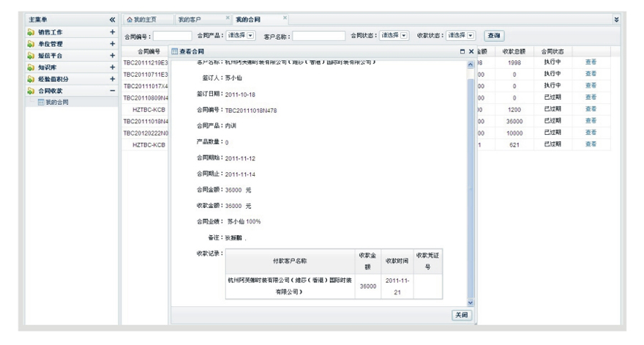Image resolution: width=644 pixels, height=345 pixels.
Task: Click the 我的合同 grid icon in sidebar
Action: 41,103
